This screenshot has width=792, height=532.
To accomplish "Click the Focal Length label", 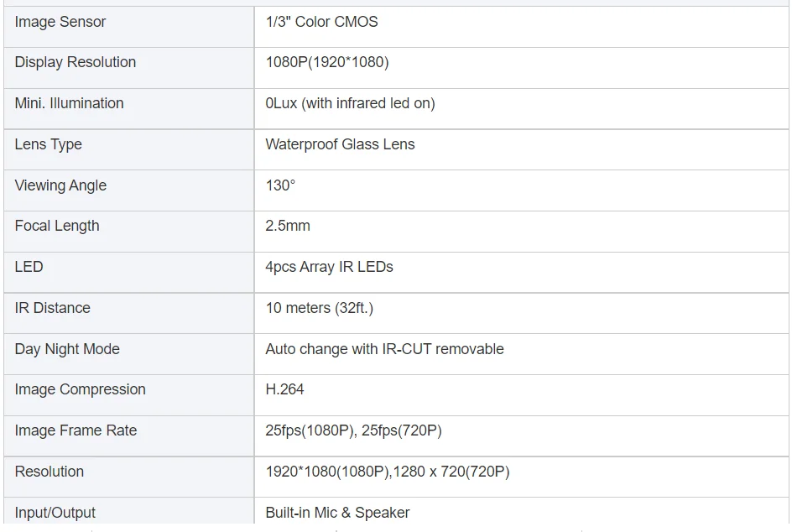I will click(x=57, y=226).
